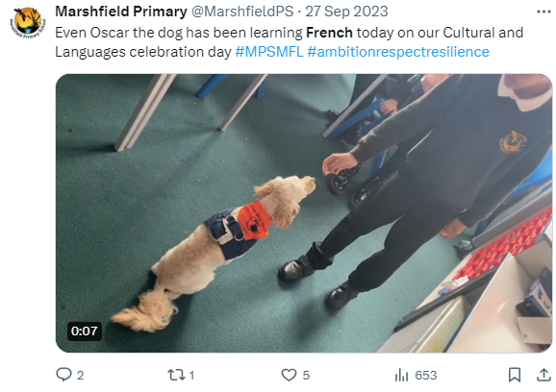The image size is (556, 392).
Task: Click the reply count 2
Action: [x=81, y=375]
